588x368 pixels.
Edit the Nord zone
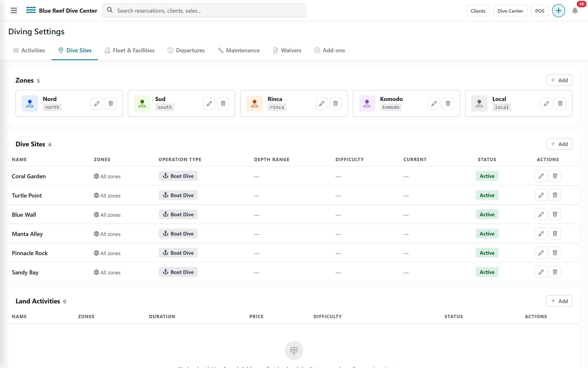point(97,103)
